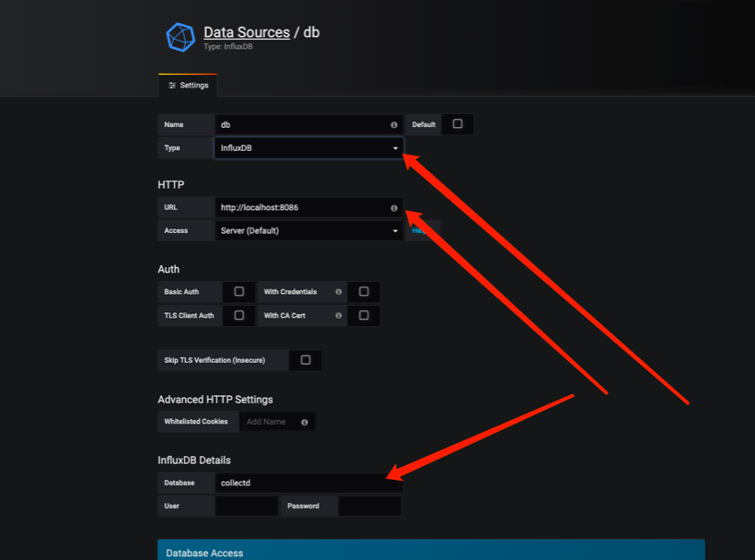This screenshot has width=755, height=560.
Task: Enable the TLS Client Auth checkbox
Action: pyautogui.click(x=238, y=315)
